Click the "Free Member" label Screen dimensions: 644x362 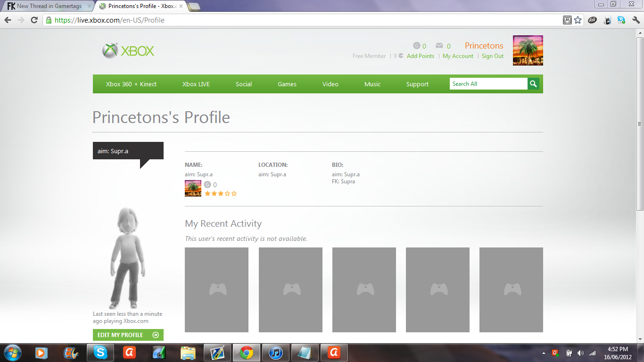pyautogui.click(x=369, y=56)
